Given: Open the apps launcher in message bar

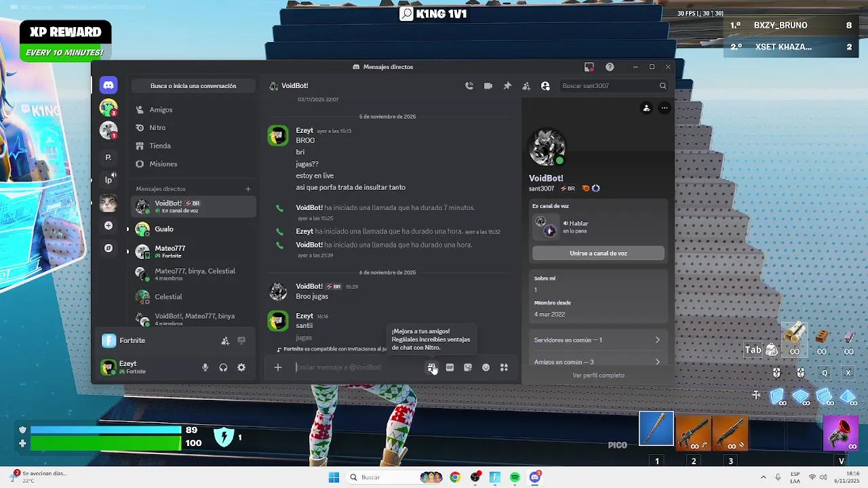Looking at the screenshot, I should click(504, 367).
